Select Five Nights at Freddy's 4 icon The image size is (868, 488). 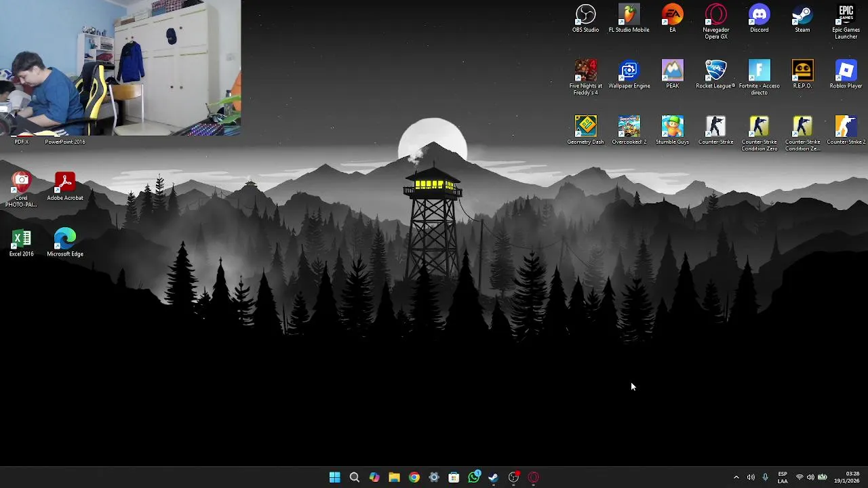[x=585, y=77]
